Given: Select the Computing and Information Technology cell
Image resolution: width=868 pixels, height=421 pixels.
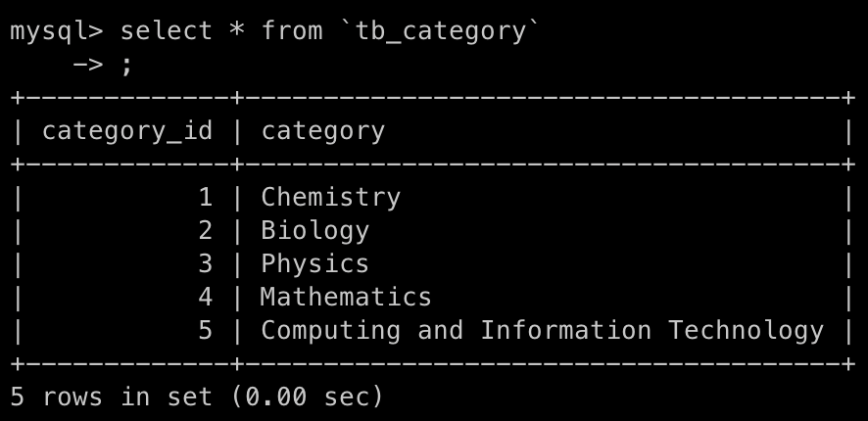Looking at the screenshot, I should [x=542, y=331].
